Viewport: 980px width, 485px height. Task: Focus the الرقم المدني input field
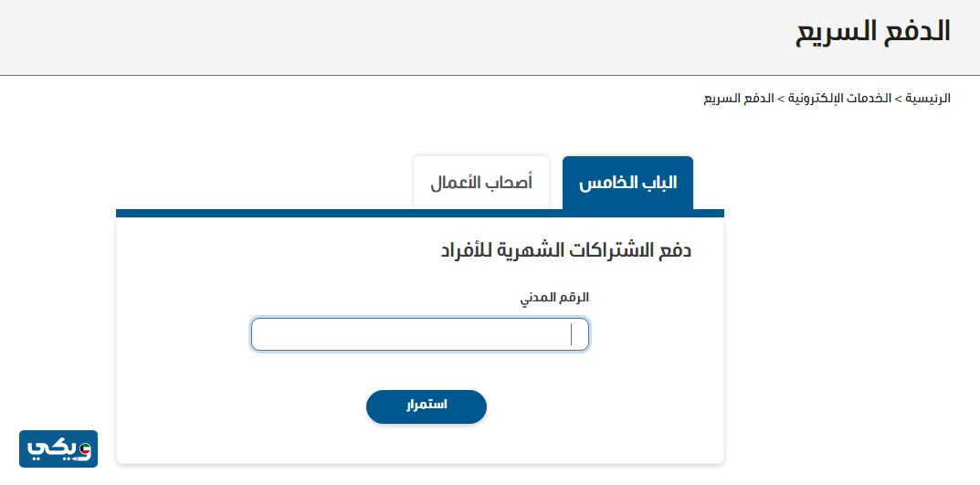419,334
